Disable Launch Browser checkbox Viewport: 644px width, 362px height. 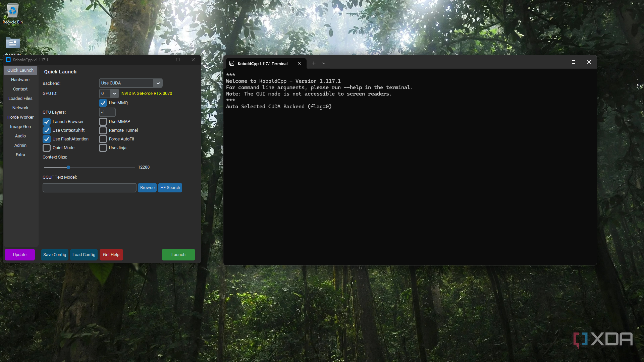click(x=47, y=122)
